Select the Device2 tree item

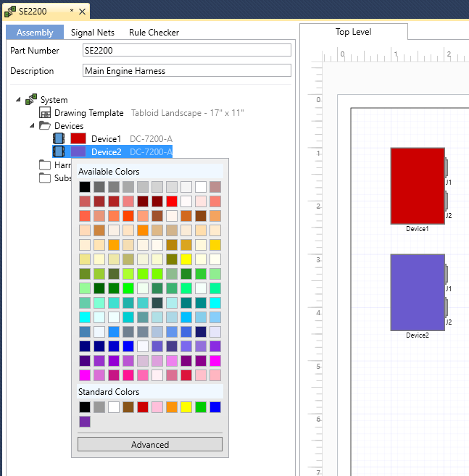pyautogui.click(x=107, y=152)
